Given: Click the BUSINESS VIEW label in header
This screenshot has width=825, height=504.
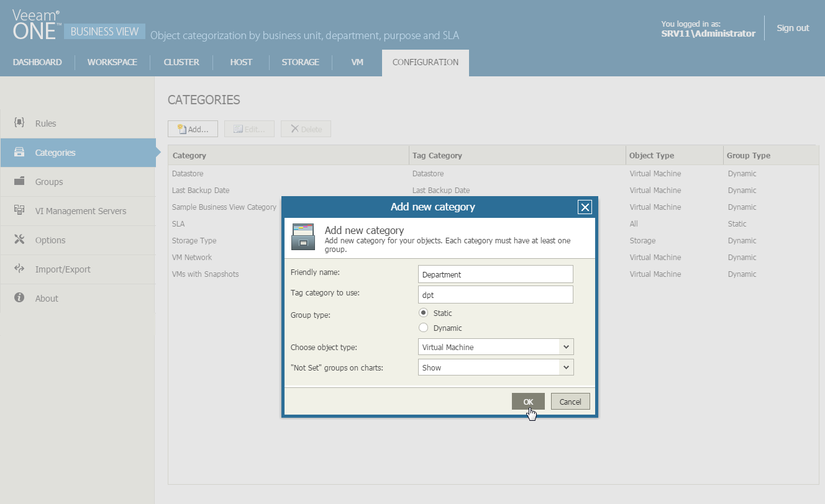Looking at the screenshot, I should coord(104,32).
